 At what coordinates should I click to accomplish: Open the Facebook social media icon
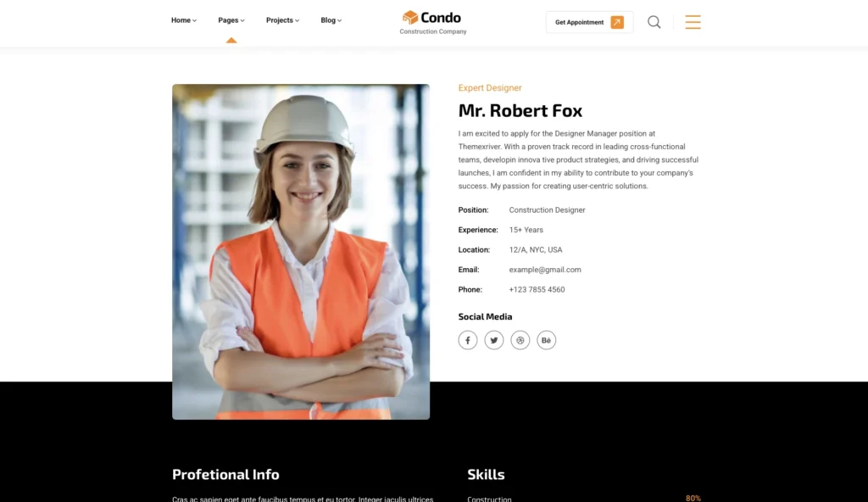tap(468, 340)
